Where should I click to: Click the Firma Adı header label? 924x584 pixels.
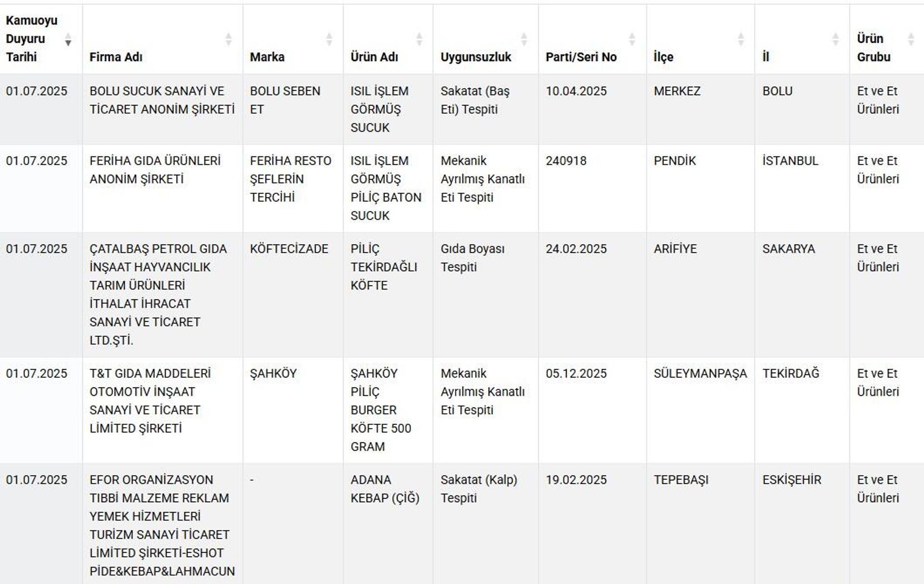116,57
